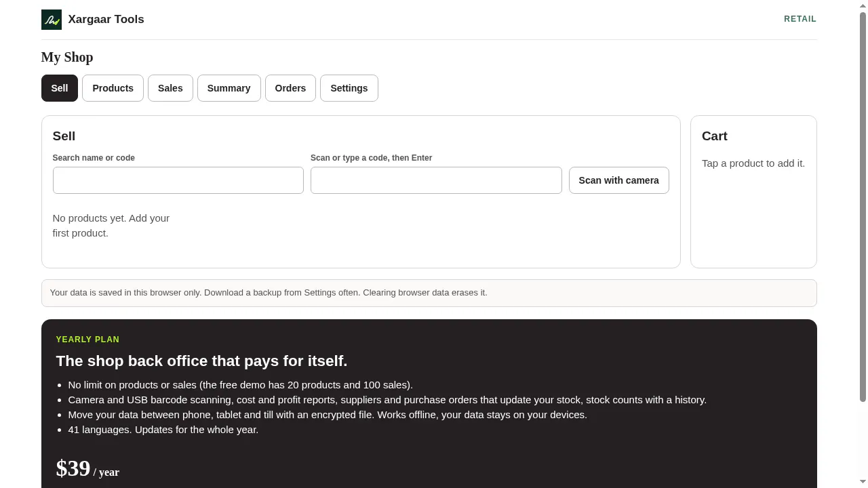
Task: Go to the Summary tab
Action: 229,88
